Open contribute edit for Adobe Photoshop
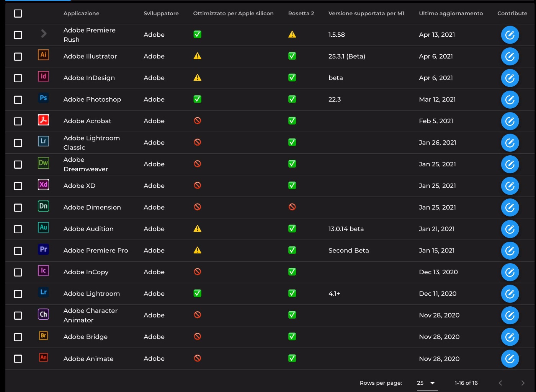The width and height of the screenshot is (536, 392). [x=510, y=100]
